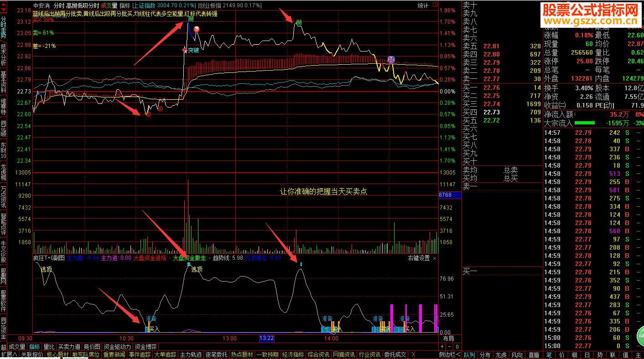This screenshot has width=644, height=359.
Task: Open the 热点题材 tab
Action: point(242,354)
